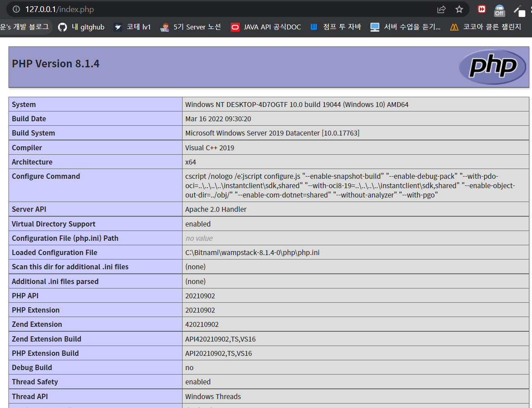This screenshot has width=532, height=408.
Task: Click the Visual C++ 2019 value
Action: tap(210, 148)
